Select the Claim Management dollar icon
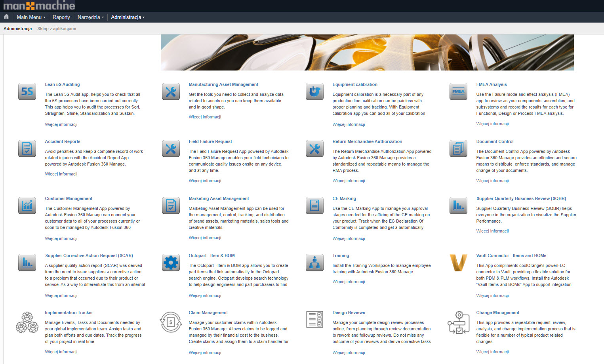604x364 pixels. click(x=171, y=322)
